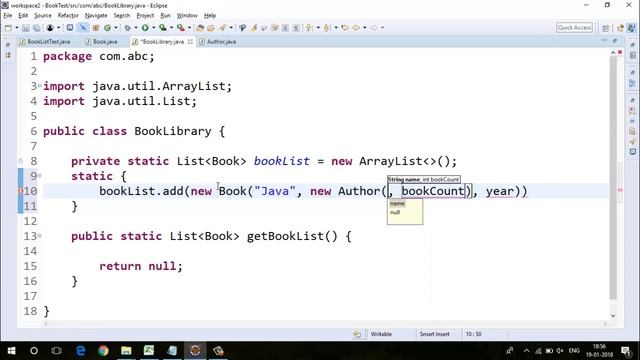The height and width of the screenshot is (360, 640).
Task: Select 'null' in the autocomplete popup
Action: [x=395, y=212]
